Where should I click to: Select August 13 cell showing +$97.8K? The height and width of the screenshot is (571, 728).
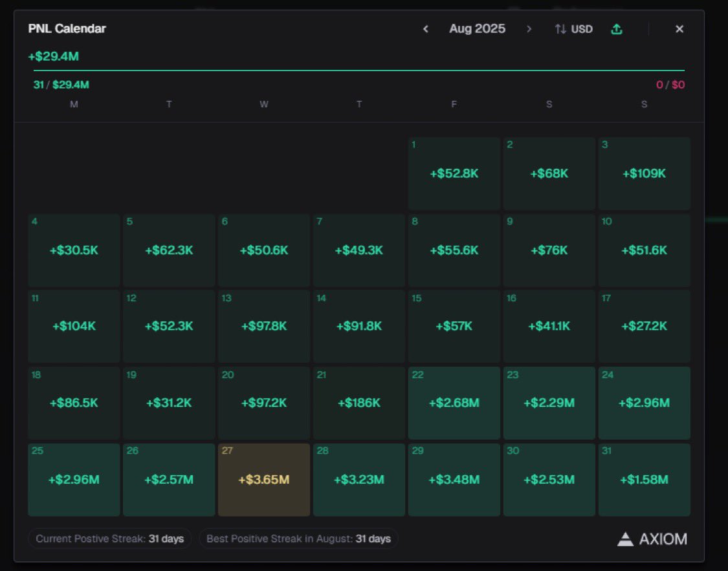coord(264,327)
